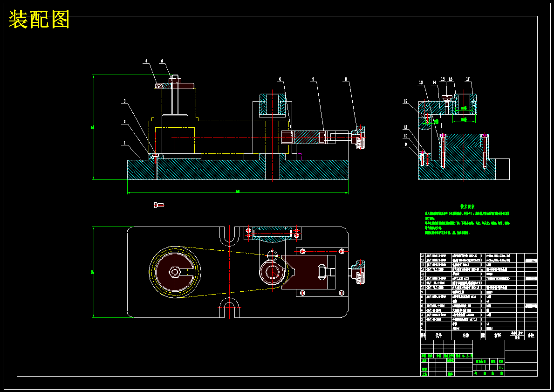The height and width of the screenshot is (392, 554).
Task: Select part balloon number 3
Action: point(124,101)
